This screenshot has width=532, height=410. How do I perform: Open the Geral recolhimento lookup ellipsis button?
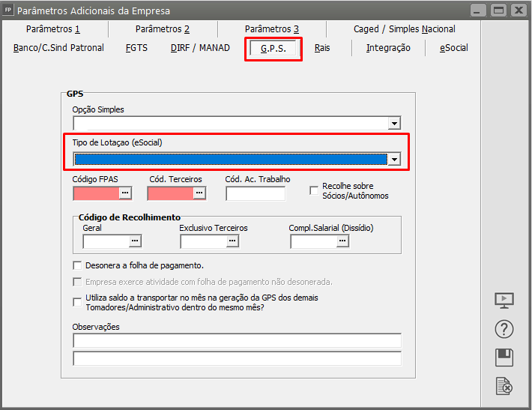pos(135,241)
